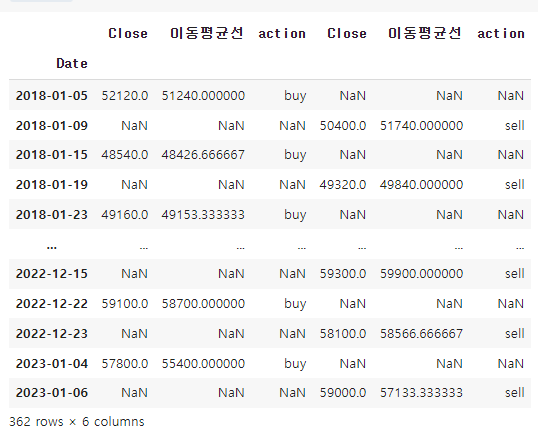Click the 362 rows × 6 columns summary
Screen dimensions: 538x436
(x=77, y=422)
